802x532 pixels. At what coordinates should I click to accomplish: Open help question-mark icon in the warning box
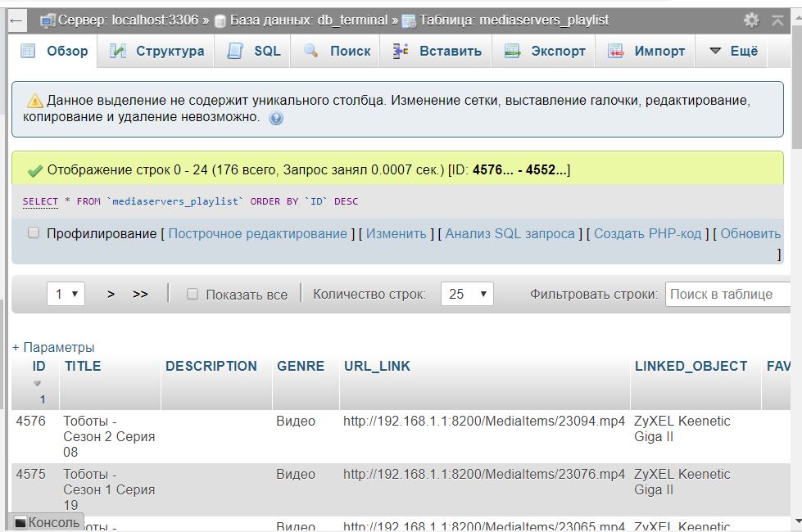(x=276, y=118)
